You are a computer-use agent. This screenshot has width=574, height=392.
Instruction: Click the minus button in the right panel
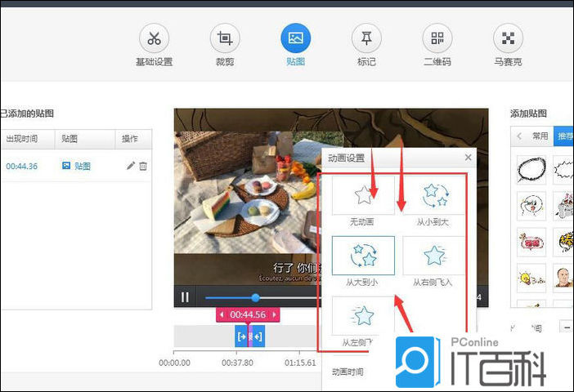[x=567, y=327]
